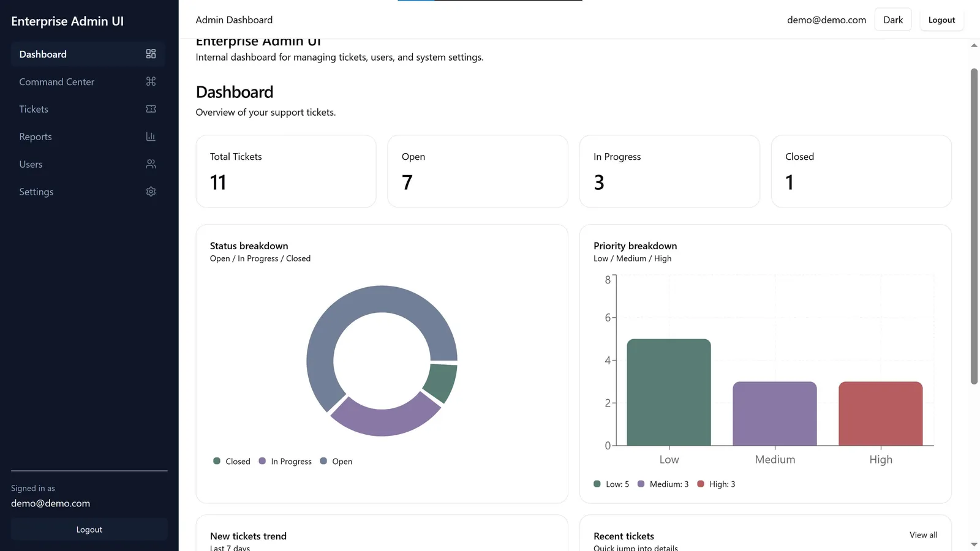This screenshot has width=980, height=551.
Task: Click the Logout button at sidebar bottom
Action: [x=89, y=530]
